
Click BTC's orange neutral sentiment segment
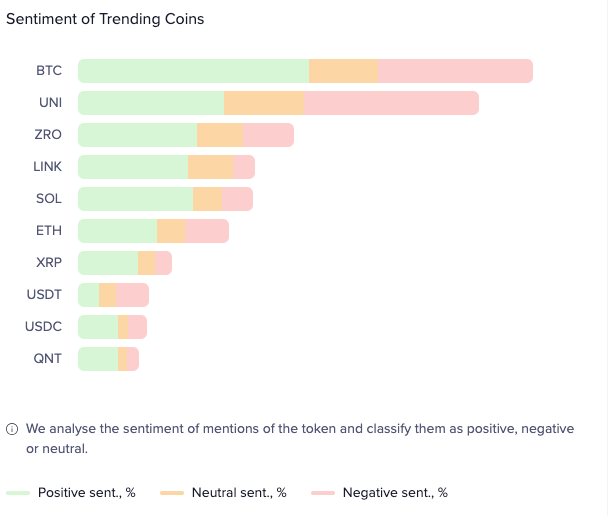pos(343,71)
